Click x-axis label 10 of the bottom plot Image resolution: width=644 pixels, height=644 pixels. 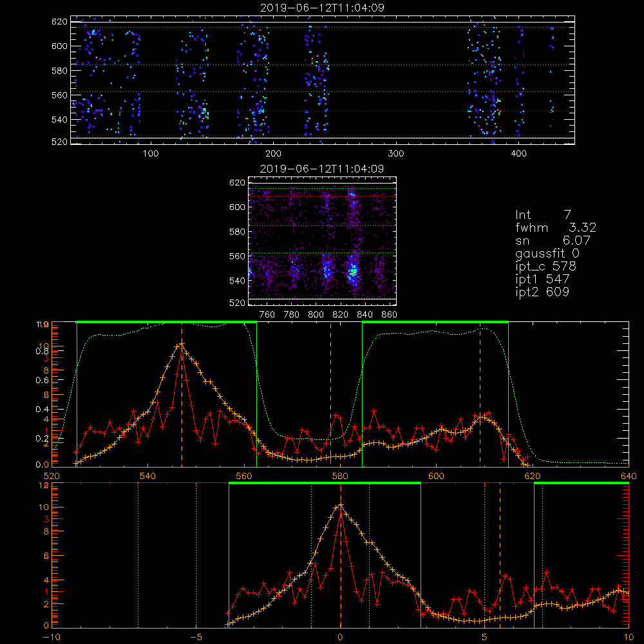pos(629,638)
